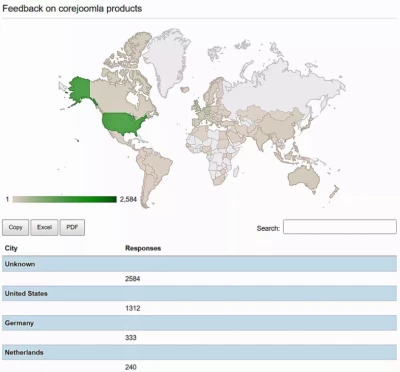Focus the Search input field
This screenshot has height=372, width=400.
pyautogui.click(x=340, y=227)
